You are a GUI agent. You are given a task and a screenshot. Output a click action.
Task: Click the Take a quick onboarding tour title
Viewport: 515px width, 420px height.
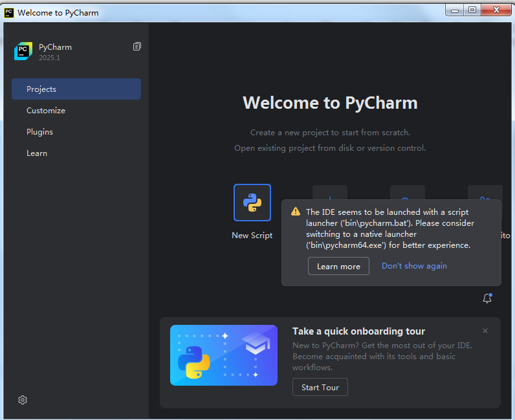pos(358,331)
